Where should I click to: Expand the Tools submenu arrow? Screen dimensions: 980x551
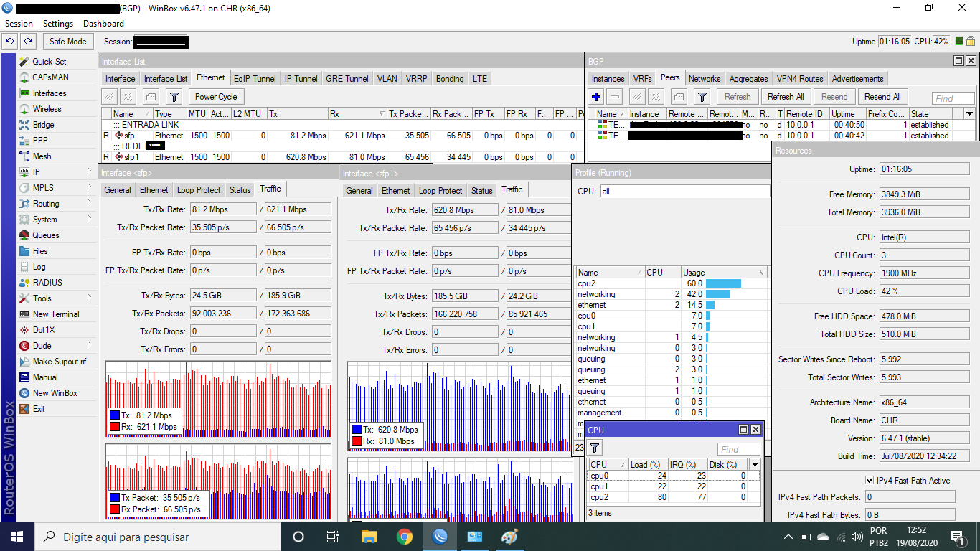[89, 298]
